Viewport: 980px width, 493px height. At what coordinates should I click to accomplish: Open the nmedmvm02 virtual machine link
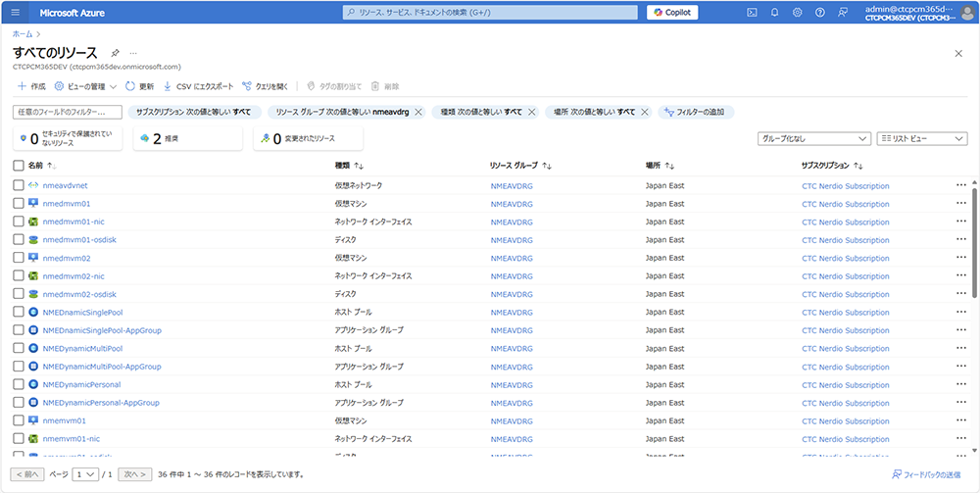(67, 258)
